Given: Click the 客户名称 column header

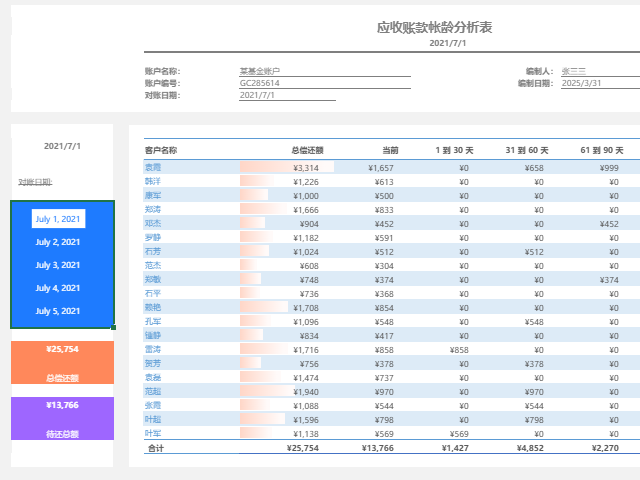Looking at the screenshot, I should 161,150.
